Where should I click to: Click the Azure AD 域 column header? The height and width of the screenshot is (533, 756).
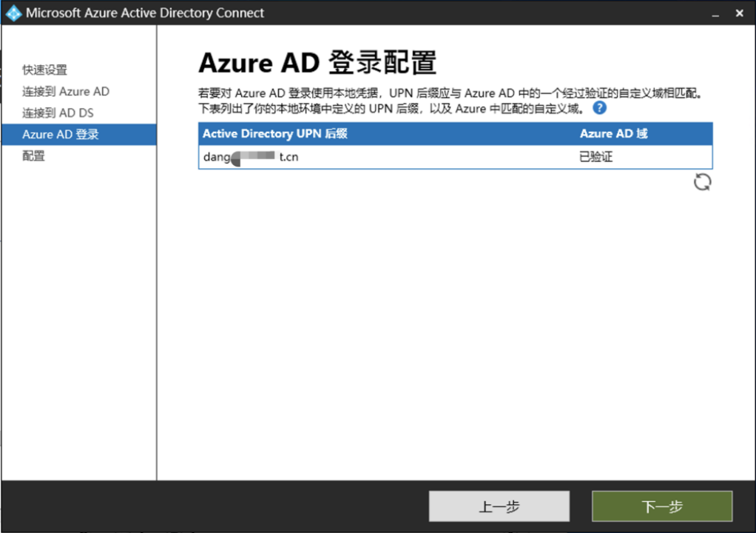coord(614,133)
